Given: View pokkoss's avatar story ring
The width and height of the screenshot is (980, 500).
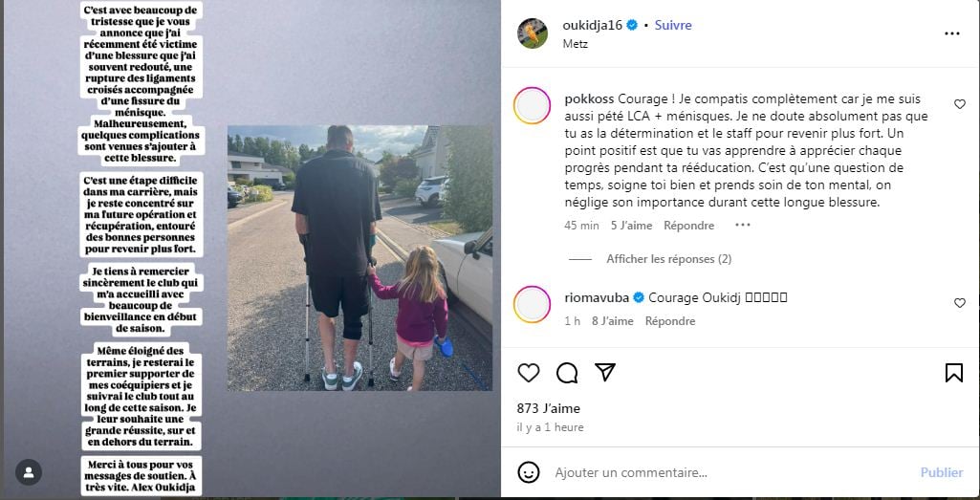Looking at the screenshot, I should tap(532, 105).
